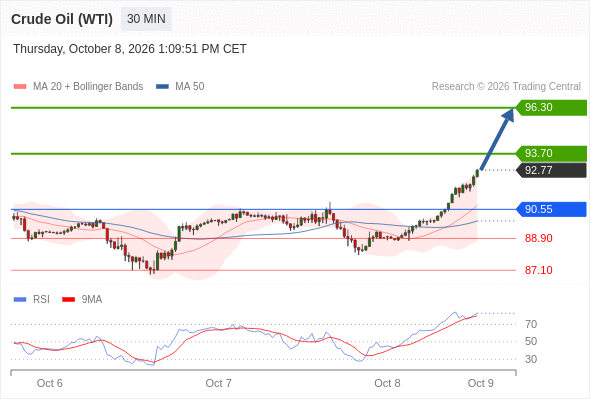Click the 90.55 blue pivot label
The image size is (590, 400).
tap(551, 209)
